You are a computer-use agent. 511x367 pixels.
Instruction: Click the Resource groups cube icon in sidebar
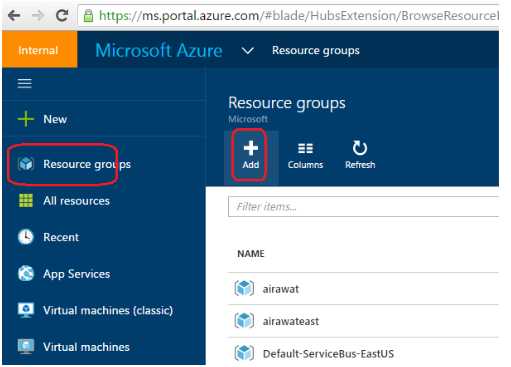(26, 164)
